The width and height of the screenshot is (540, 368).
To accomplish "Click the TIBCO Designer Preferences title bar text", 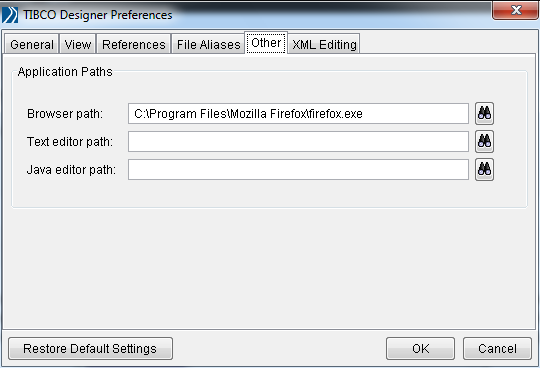I will tap(98, 15).
